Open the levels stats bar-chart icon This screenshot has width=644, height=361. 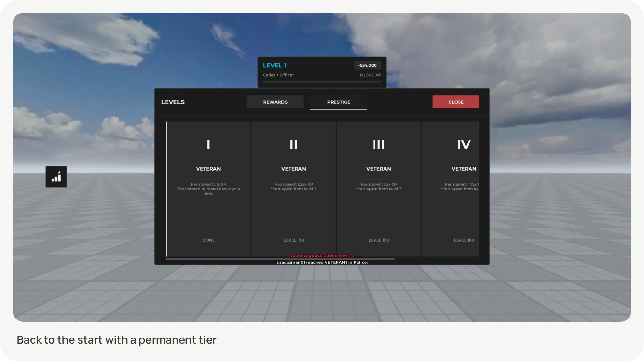click(x=56, y=177)
